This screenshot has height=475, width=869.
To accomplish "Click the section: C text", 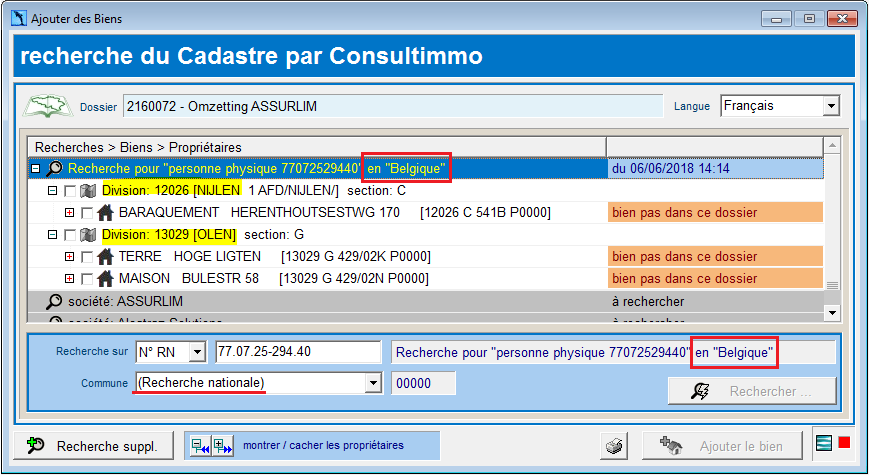I will [376, 191].
